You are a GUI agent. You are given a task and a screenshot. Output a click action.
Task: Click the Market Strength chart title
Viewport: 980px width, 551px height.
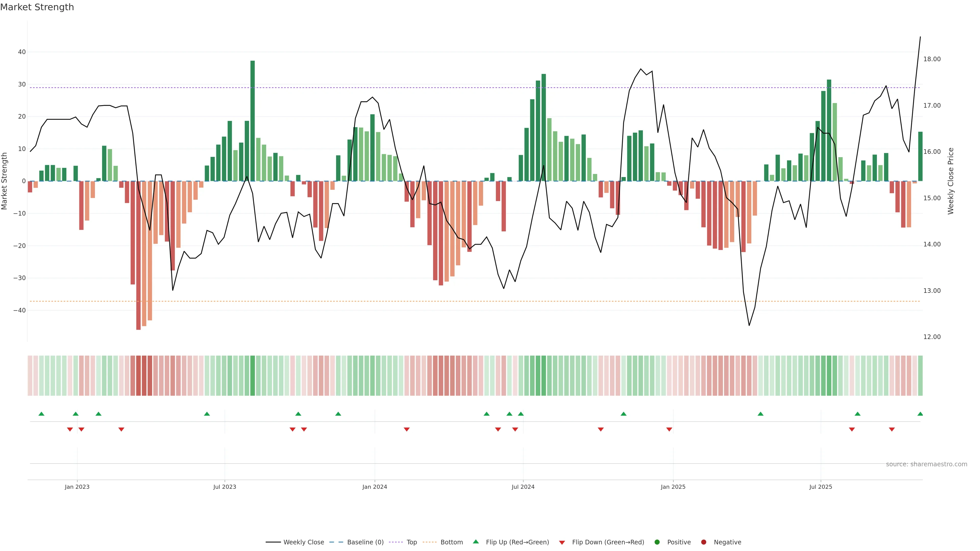pos(37,7)
